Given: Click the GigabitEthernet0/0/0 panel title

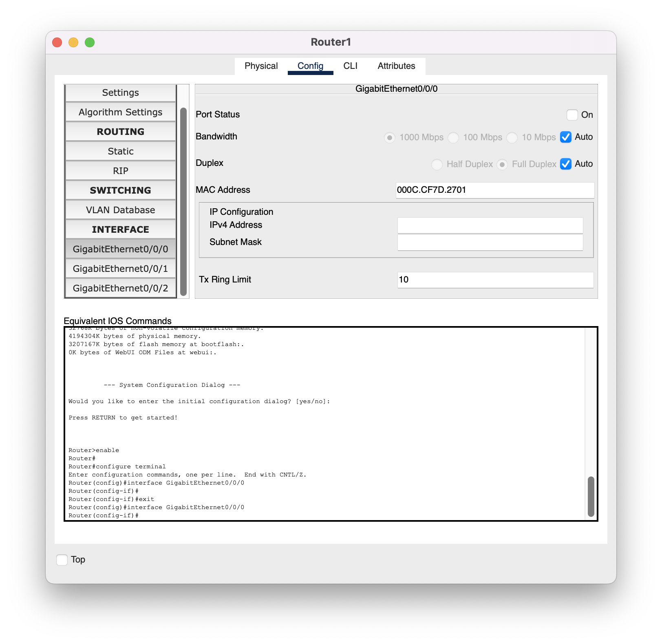Looking at the screenshot, I should 396,89.
